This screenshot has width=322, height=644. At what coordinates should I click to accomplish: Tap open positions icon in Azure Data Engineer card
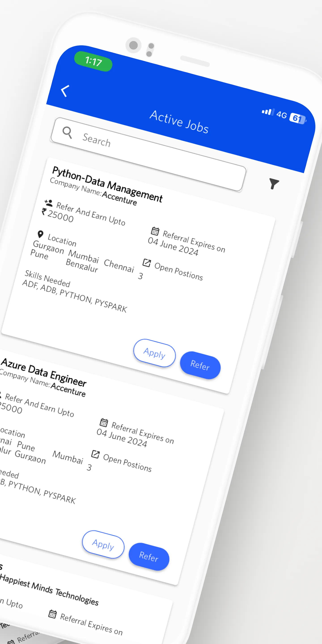click(x=95, y=454)
